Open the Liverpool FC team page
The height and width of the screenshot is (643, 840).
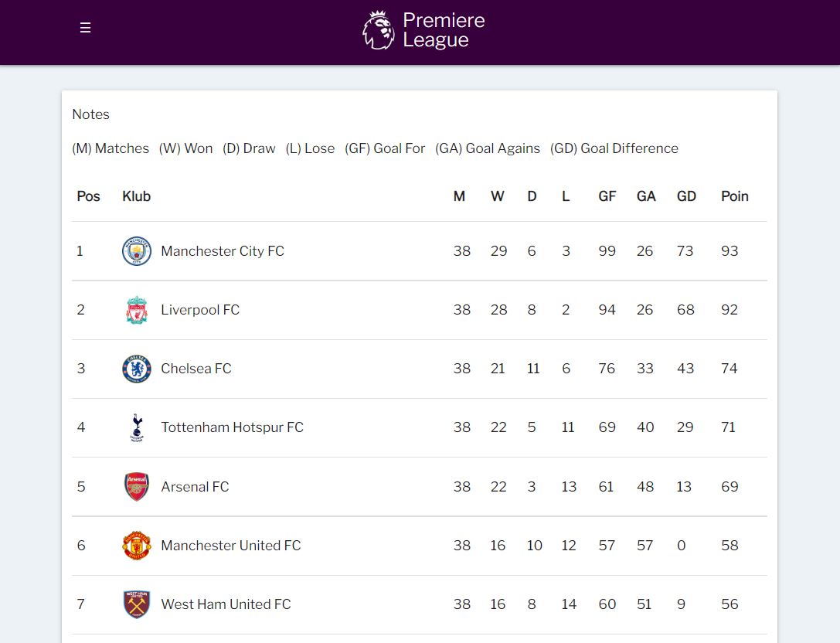pyautogui.click(x=199, y=309)
